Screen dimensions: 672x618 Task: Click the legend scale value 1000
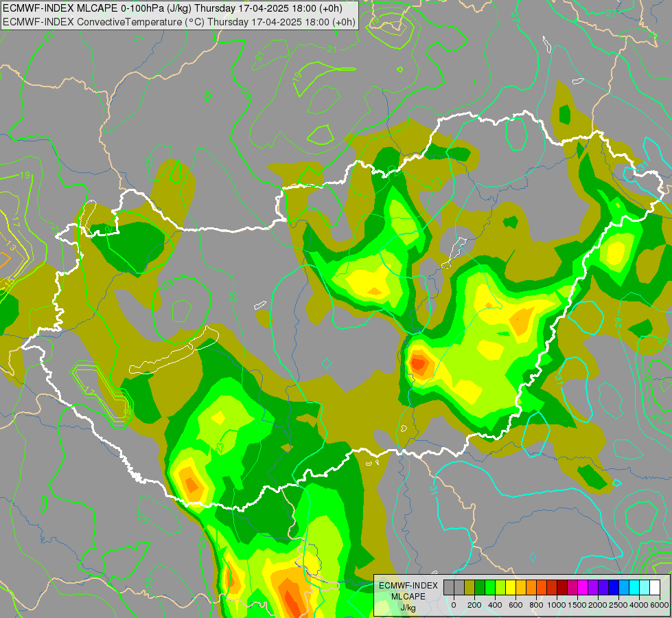(x=557, y=605)
